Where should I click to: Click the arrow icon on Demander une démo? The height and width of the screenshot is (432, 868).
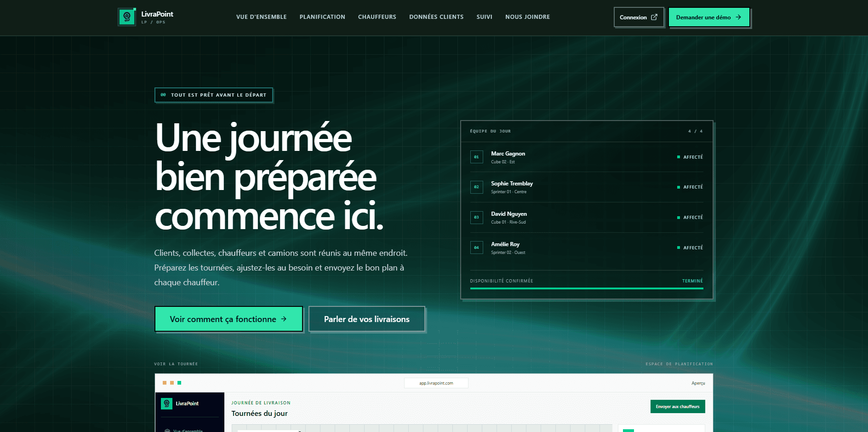coord(738,17)
